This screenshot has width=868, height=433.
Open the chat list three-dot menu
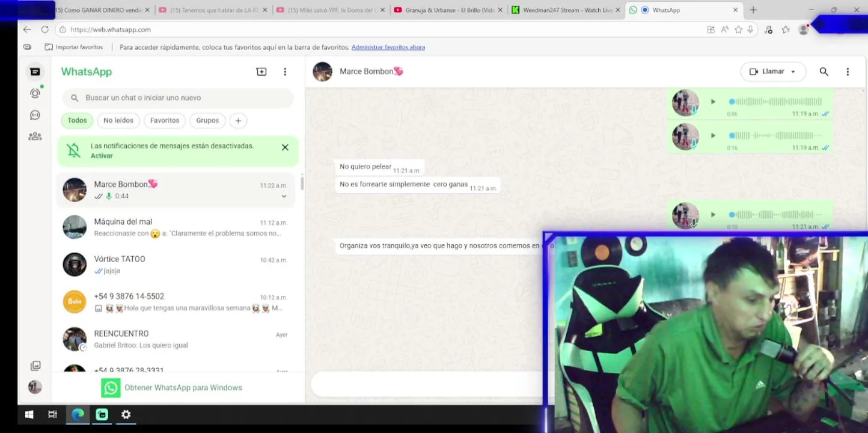tap(285, 72)
